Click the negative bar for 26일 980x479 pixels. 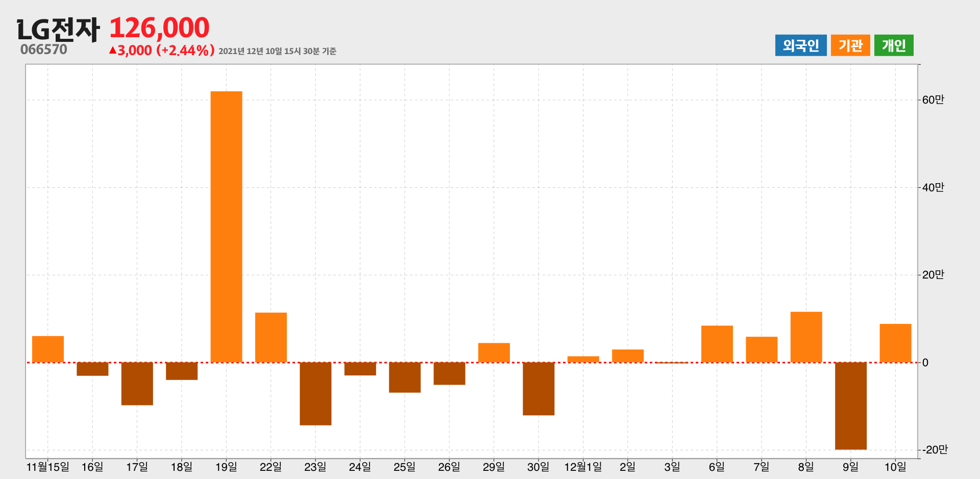click(449, 373)
